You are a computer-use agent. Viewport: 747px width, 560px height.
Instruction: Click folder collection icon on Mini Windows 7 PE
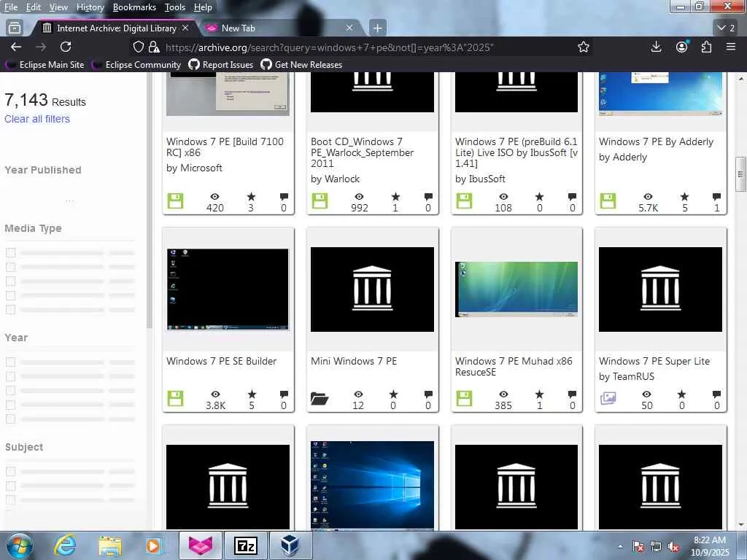(x=320, y=399)
